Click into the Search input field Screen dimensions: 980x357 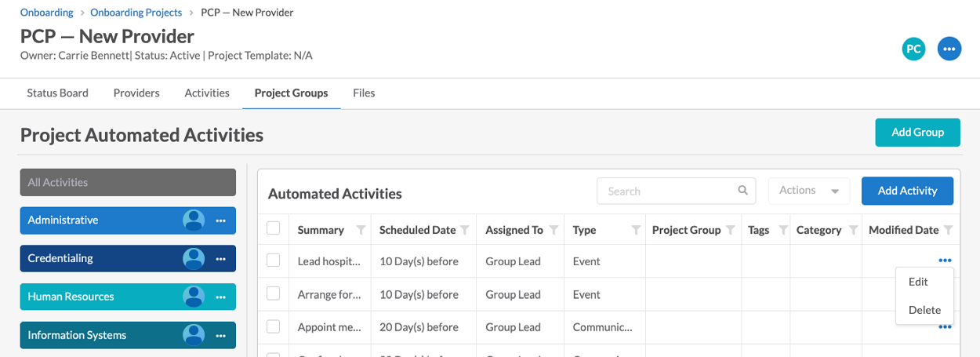click(x=676, y=191)
